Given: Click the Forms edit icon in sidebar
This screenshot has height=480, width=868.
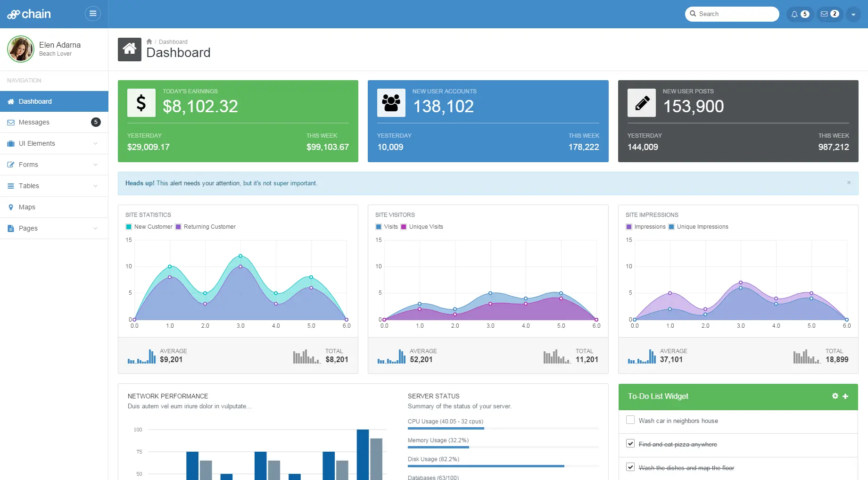Looking at the screenshot, I should click(11, 165).
